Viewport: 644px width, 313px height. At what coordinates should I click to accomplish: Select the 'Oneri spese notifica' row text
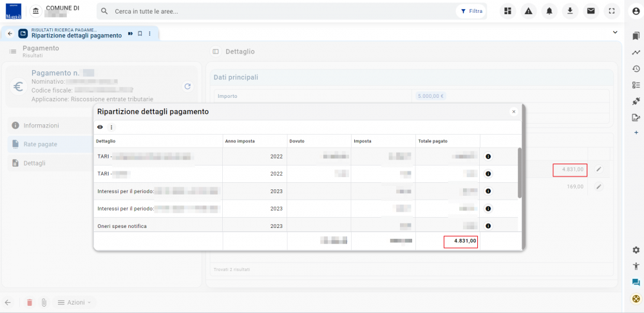click(122, 226)
